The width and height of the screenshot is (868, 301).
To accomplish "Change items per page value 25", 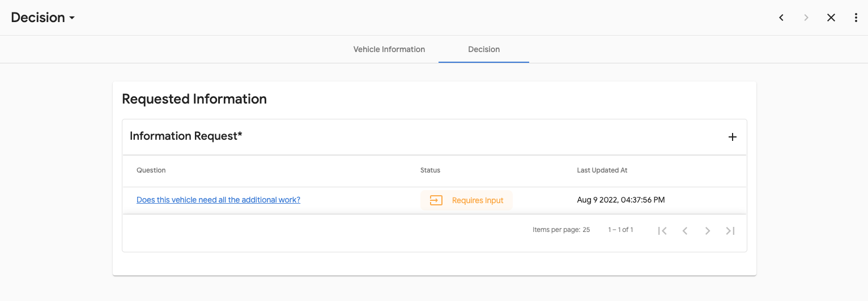I will point(586,230).
